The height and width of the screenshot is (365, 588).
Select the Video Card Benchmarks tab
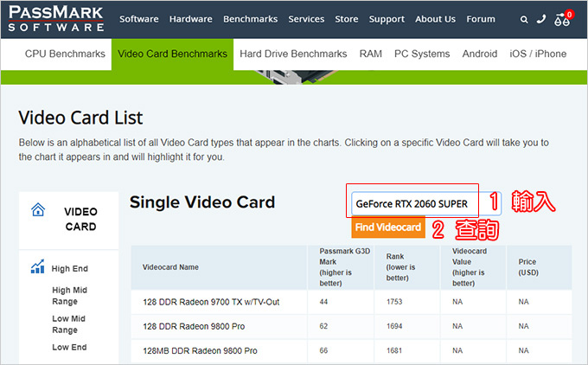tap(172, 54)
